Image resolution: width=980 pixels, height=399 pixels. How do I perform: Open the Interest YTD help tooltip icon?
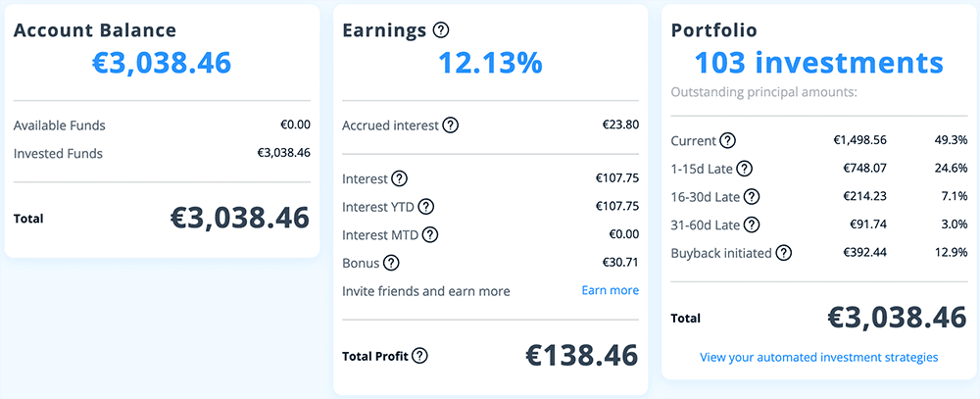(x=425, y=207)
